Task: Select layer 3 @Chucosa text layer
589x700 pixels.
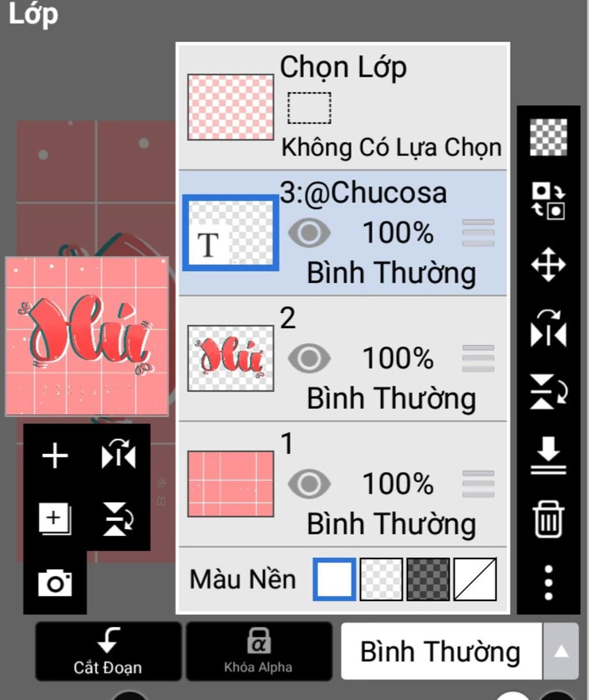Action: click(x=343, y=233)
